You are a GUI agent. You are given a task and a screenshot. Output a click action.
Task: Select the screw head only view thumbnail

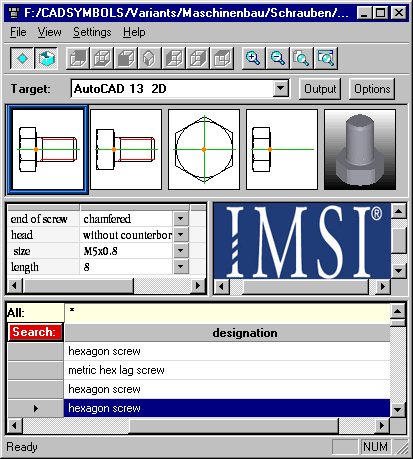(282, 150)
